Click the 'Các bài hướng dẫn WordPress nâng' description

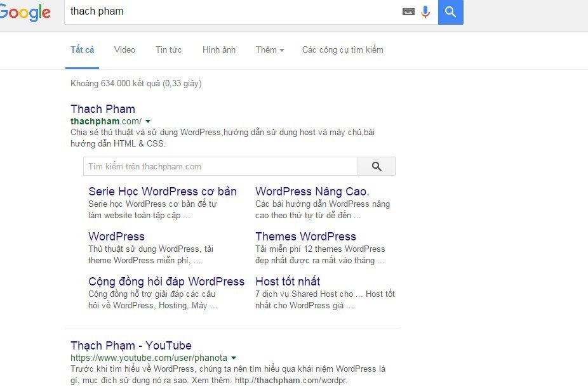323,210
